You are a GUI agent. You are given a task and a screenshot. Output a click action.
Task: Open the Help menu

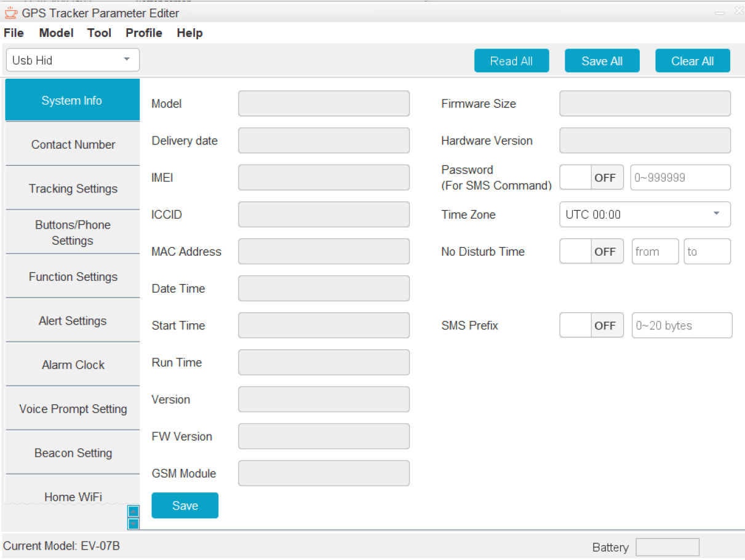[189, 33]
